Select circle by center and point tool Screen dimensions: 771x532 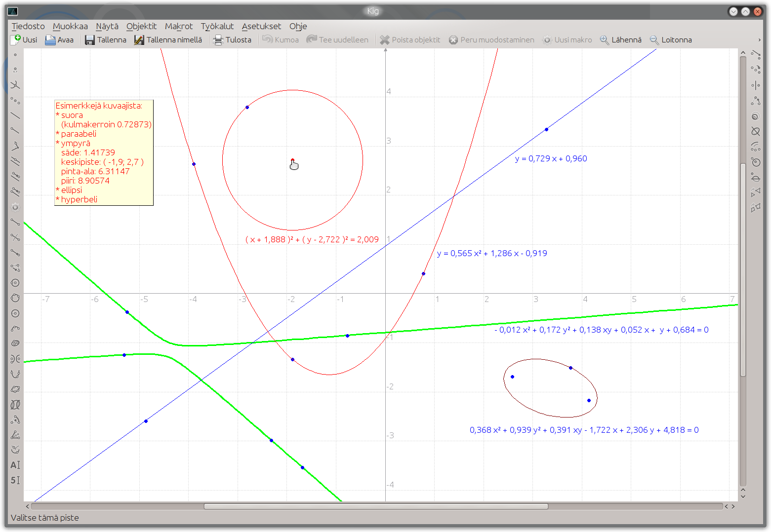pos(15,283)
